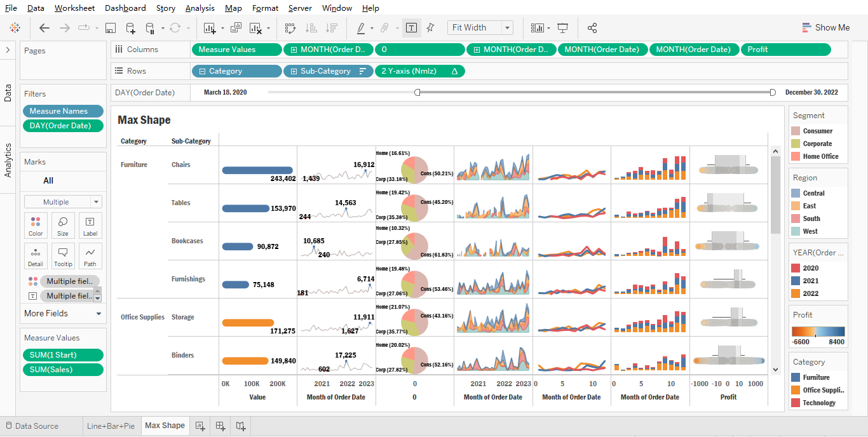Open the Fit Width dropdown

pos(505,27)
